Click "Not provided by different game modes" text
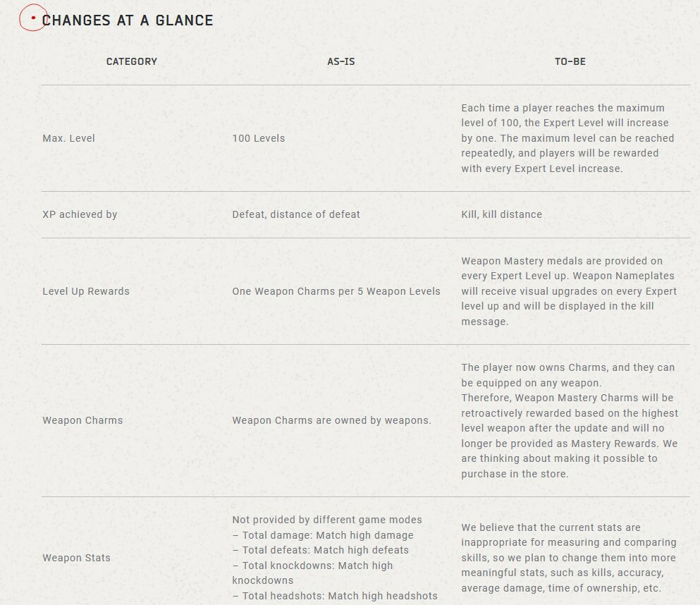 (x=327, y=520)
